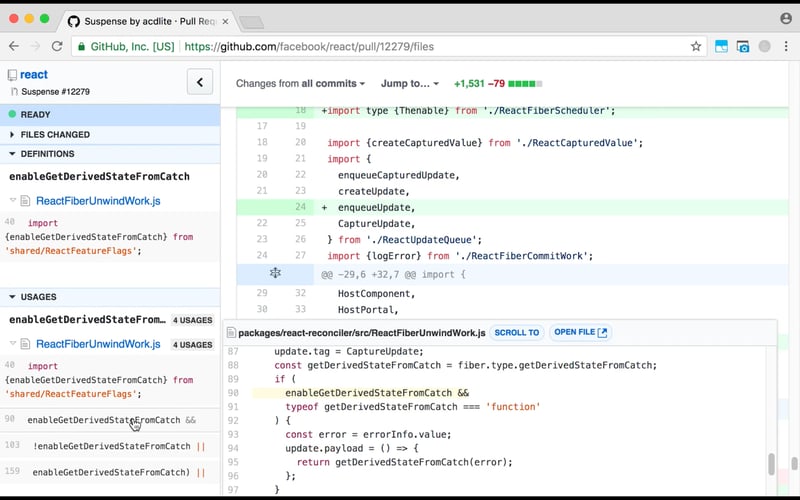Image resolution: width=800 pixels, height=500 pixels.
Task: Open the camera screenshot extension icon
Action: coord(743,46)
